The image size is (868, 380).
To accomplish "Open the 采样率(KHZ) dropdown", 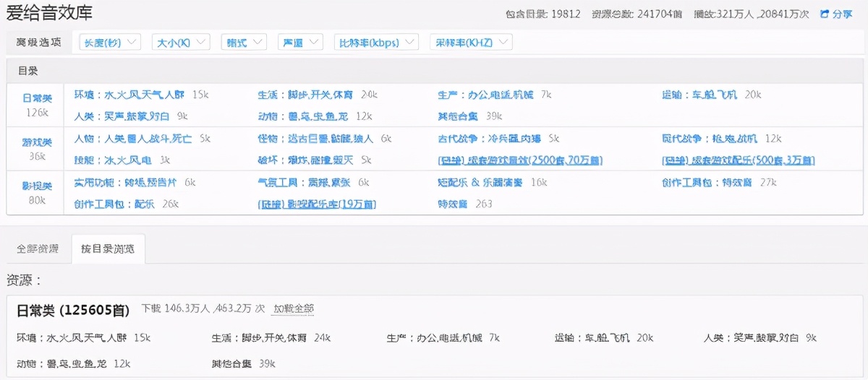I will [471, 43].
